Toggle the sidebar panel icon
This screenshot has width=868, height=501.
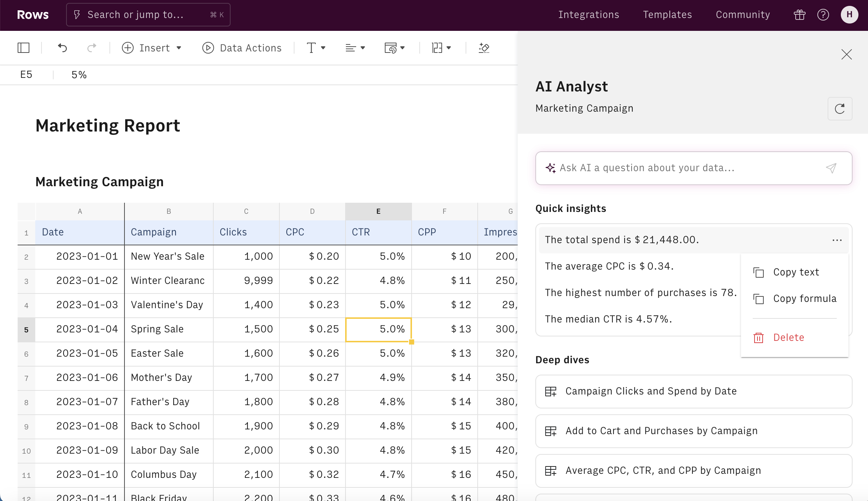[23, 48]
